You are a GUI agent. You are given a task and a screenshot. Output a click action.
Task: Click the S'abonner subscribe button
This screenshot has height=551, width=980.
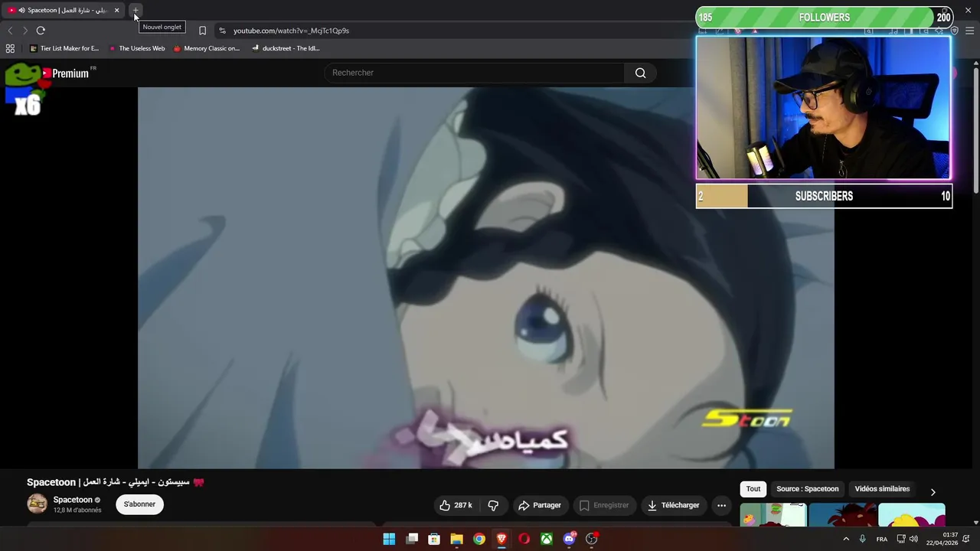(139, 504)
